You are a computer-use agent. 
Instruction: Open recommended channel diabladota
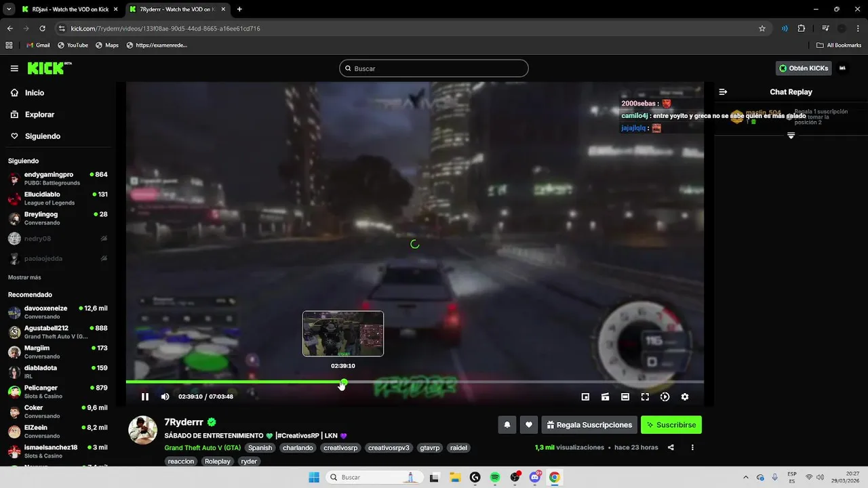pyautogui.click(x=58, y=372)
